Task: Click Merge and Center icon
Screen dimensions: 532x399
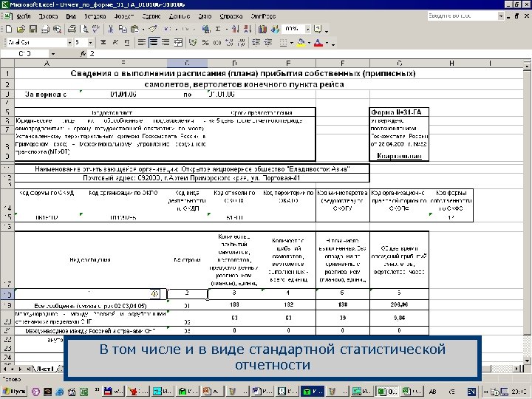Action: (178, 42)
